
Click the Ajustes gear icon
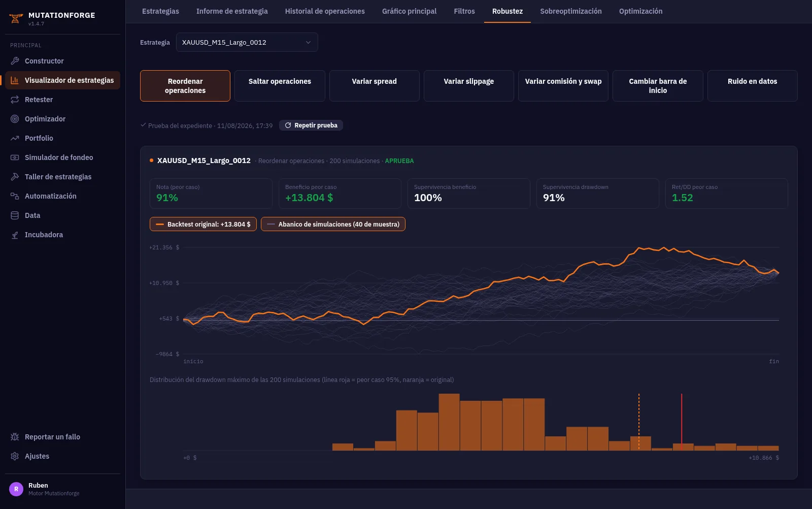15,456
